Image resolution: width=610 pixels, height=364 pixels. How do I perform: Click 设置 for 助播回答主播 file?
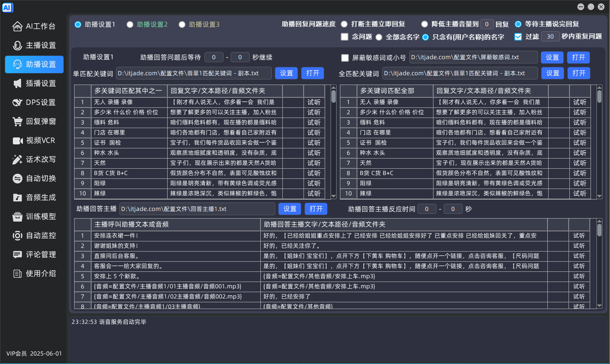[x=290, y=209]
